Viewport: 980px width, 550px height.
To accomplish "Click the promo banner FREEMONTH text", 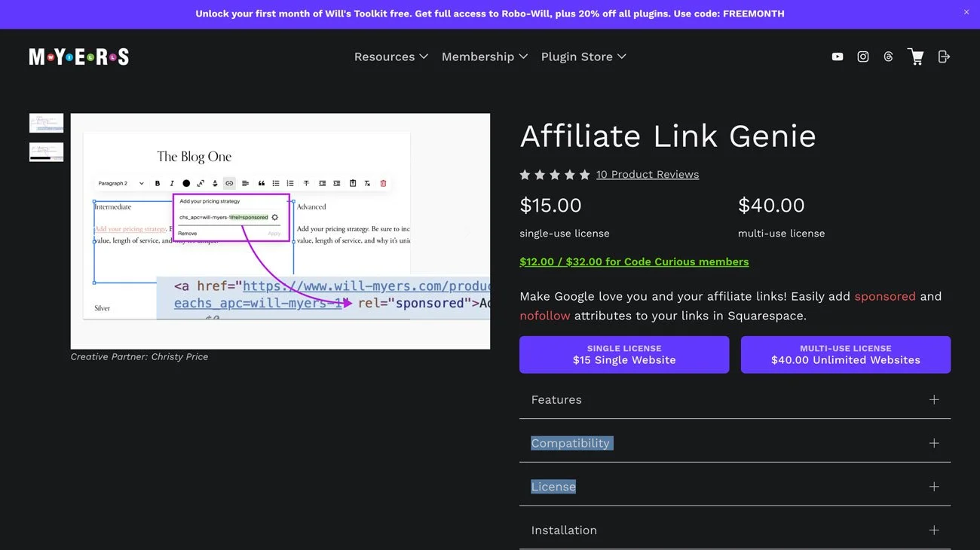I will (753, 14).
